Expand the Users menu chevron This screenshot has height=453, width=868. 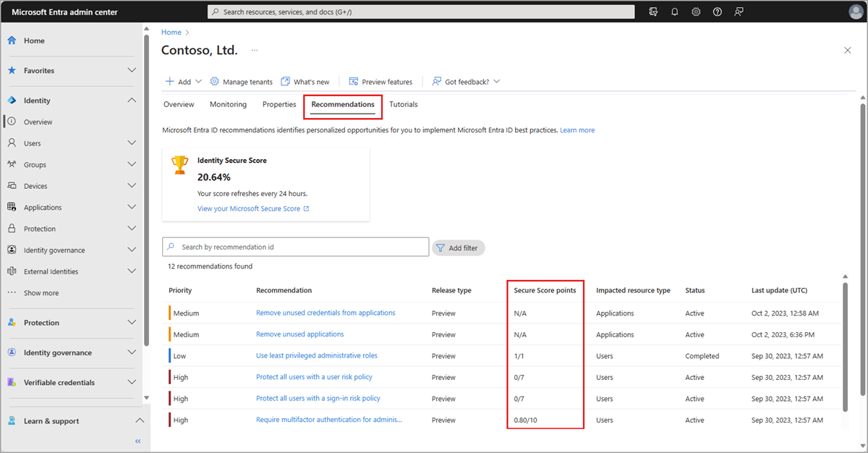click(132, 143)
